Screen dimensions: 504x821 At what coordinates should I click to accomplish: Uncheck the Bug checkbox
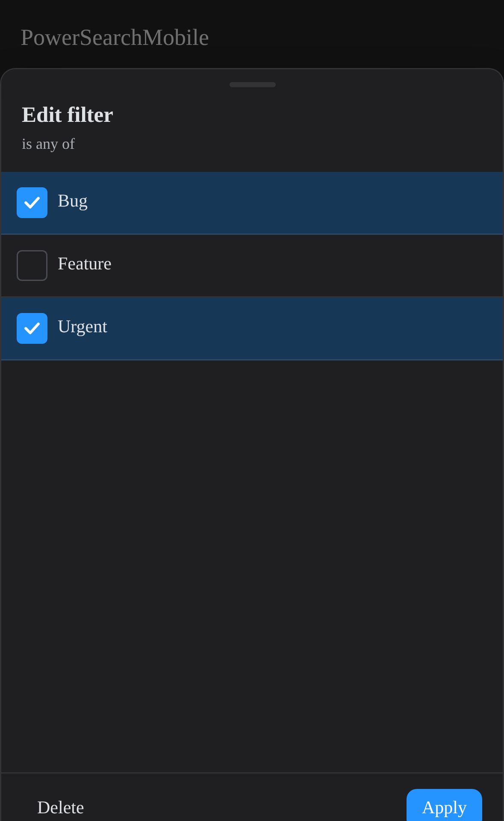(x=32, y=203)
